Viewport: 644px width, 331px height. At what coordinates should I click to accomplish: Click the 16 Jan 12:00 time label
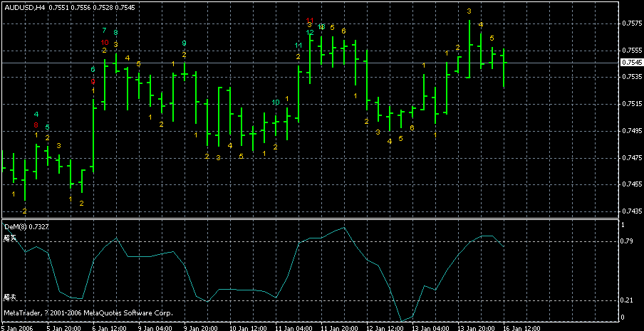523,327
